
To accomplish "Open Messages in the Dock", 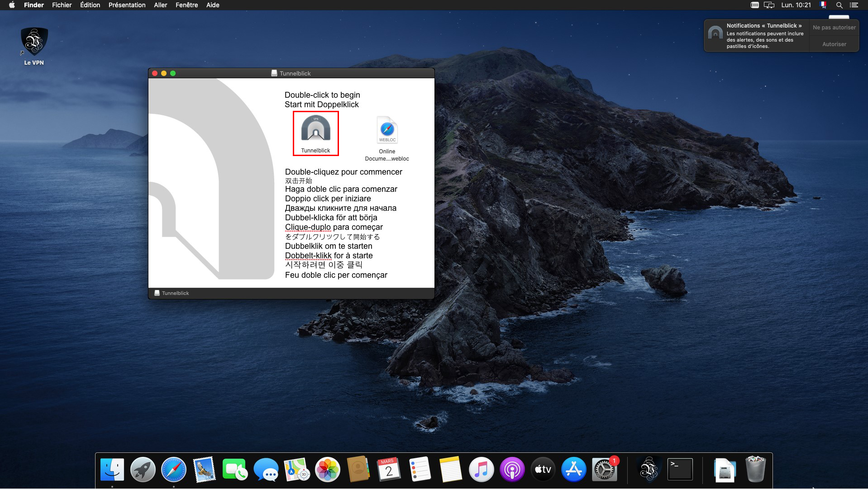I will (x=266, y=469).
